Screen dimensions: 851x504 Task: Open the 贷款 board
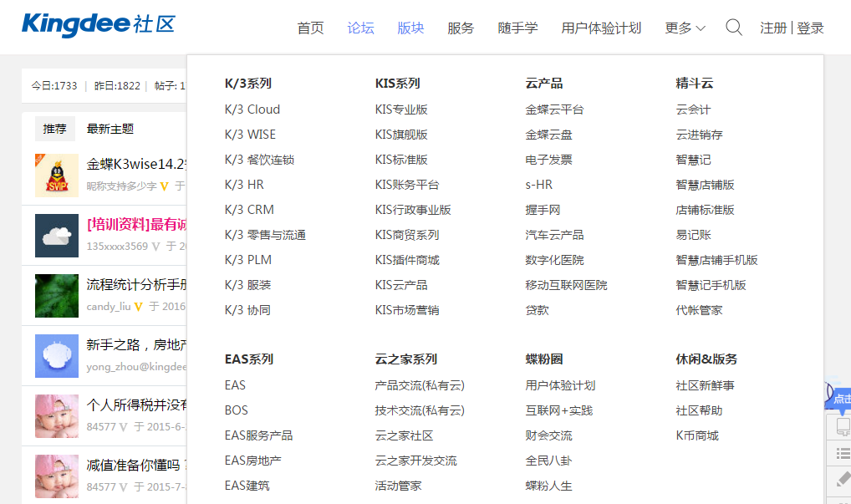538,310
